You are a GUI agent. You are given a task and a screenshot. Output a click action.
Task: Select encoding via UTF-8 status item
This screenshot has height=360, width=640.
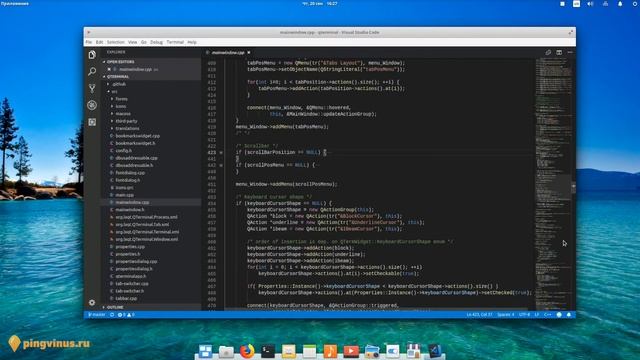click(x=524, y=315)
